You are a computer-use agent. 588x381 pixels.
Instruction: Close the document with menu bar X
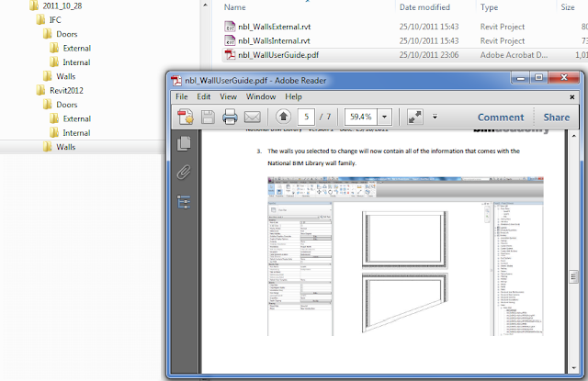(572, 97)
